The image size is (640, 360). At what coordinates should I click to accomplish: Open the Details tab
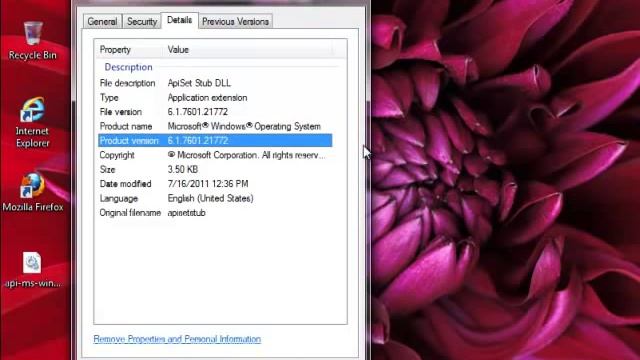coord(180,20)
